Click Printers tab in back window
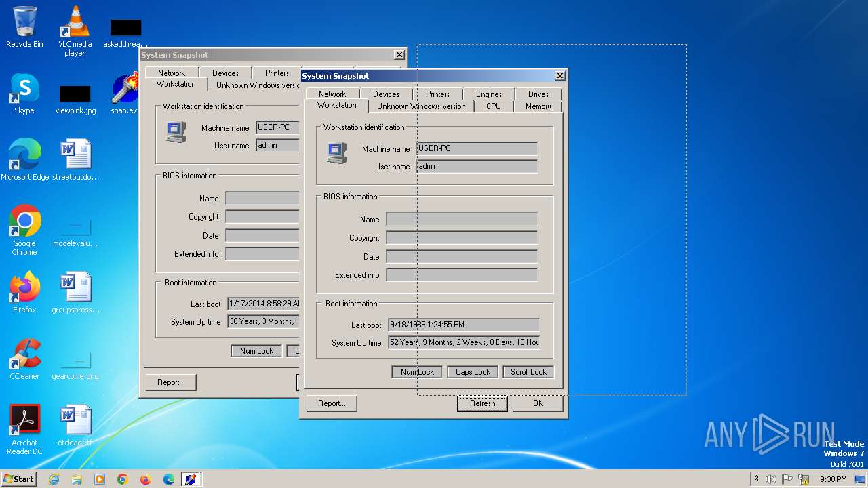Image resolution: width=868 pixels, height=488 pixels. [277, 73]
